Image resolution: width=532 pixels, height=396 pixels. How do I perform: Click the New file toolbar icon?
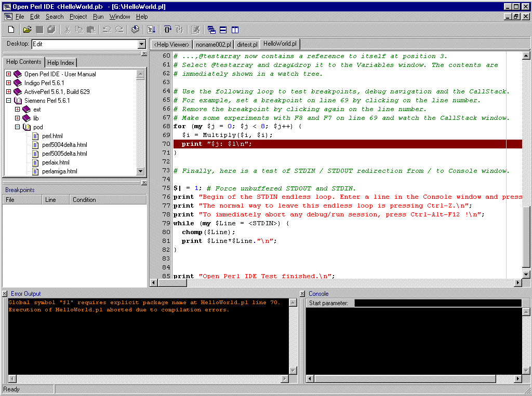coord(11,30)
